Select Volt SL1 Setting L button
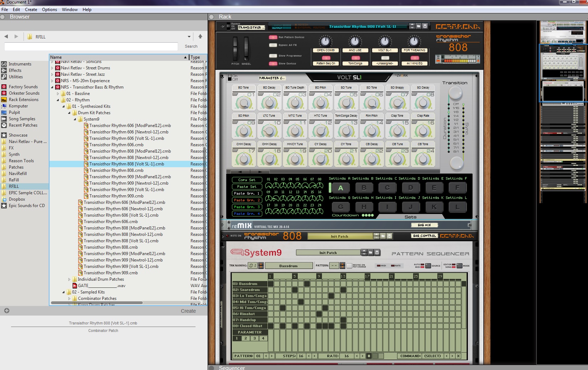Screen dimensions: 588x370 457,207
